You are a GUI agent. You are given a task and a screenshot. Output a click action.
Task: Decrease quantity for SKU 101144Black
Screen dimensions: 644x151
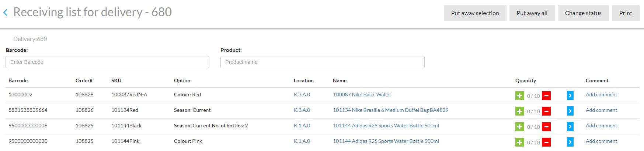pos(546,127)
